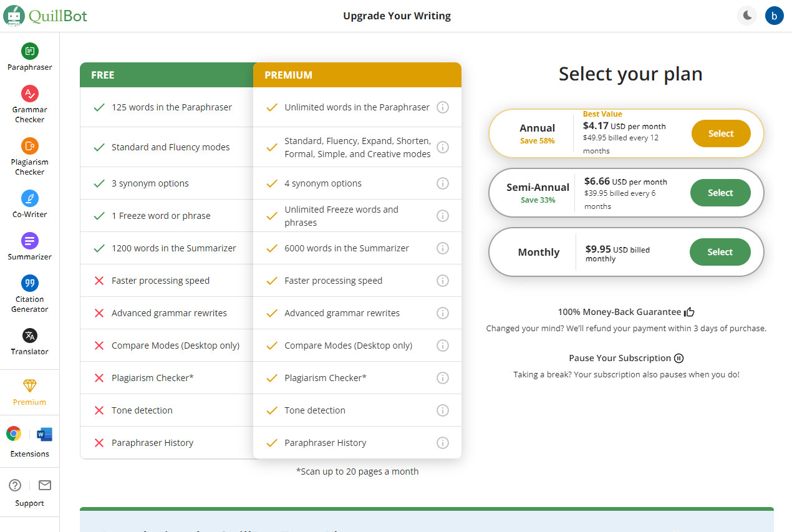Image resolution: width=792 pixels, height=532 pixels.
Task: Click the help question mark icon
Action: click(x=16, y=485)
